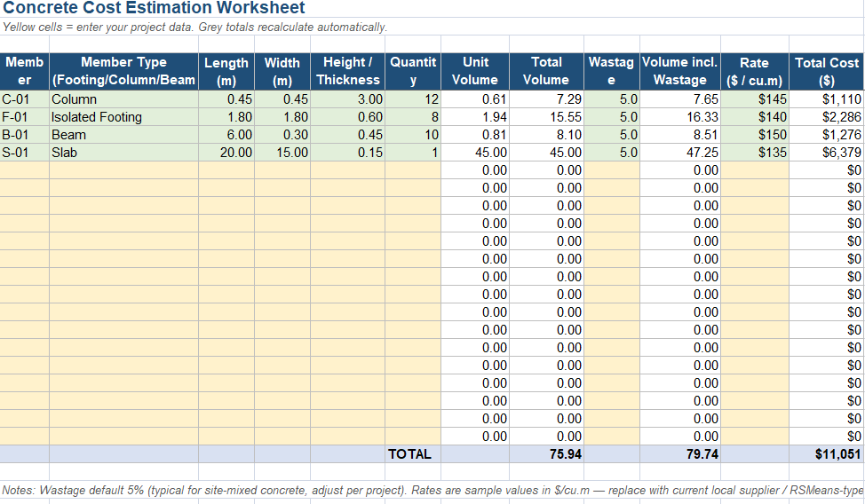The width and height of the screenshot is (865, 504).
Task: Select the 'Member Type' column header
Action: click(x=124, y=71)
